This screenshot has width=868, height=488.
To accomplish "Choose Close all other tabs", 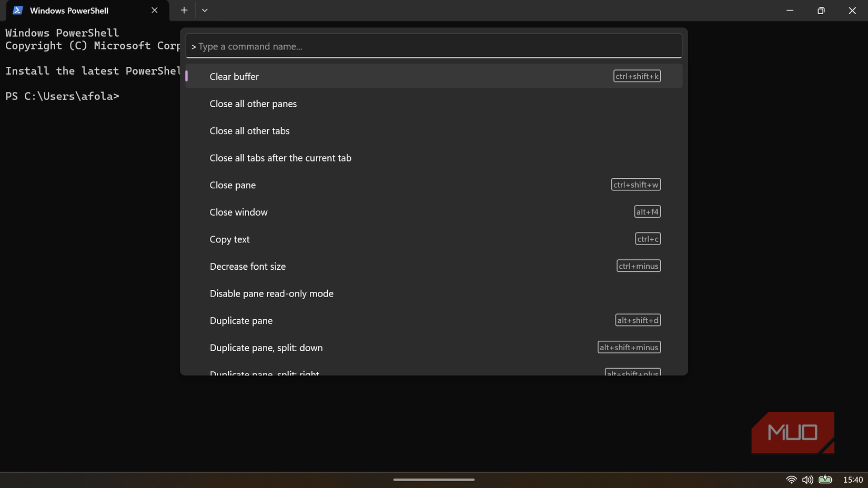I will [x=434, y=131].
